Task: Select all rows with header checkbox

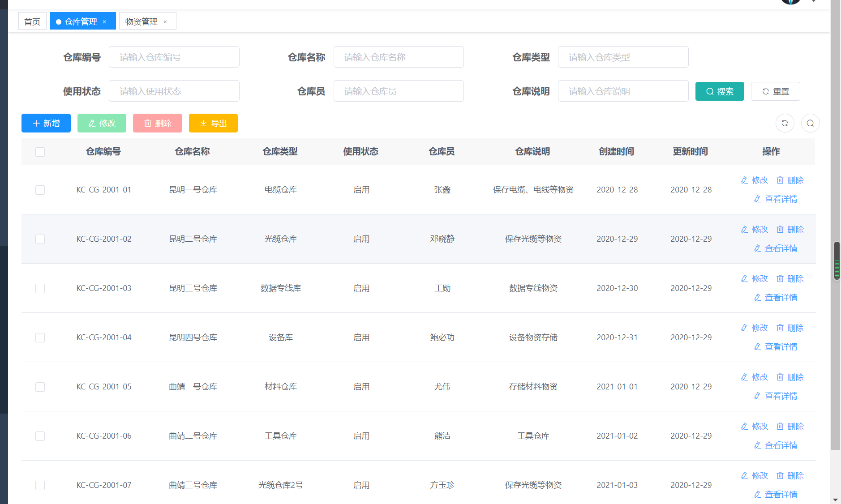Action: [40, 152]
